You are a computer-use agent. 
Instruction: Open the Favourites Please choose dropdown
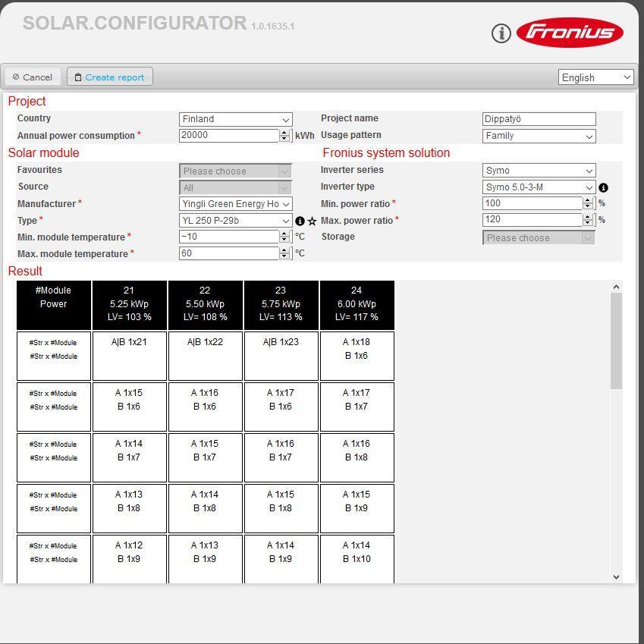click(235, 171)
